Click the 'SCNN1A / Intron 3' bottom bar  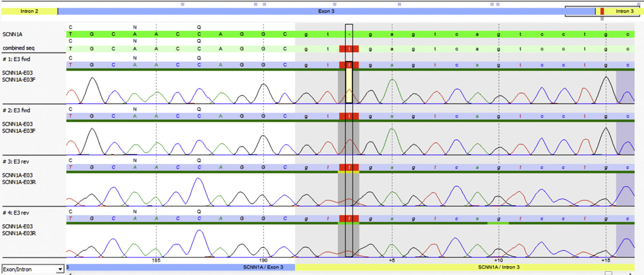tap(499, 267)
